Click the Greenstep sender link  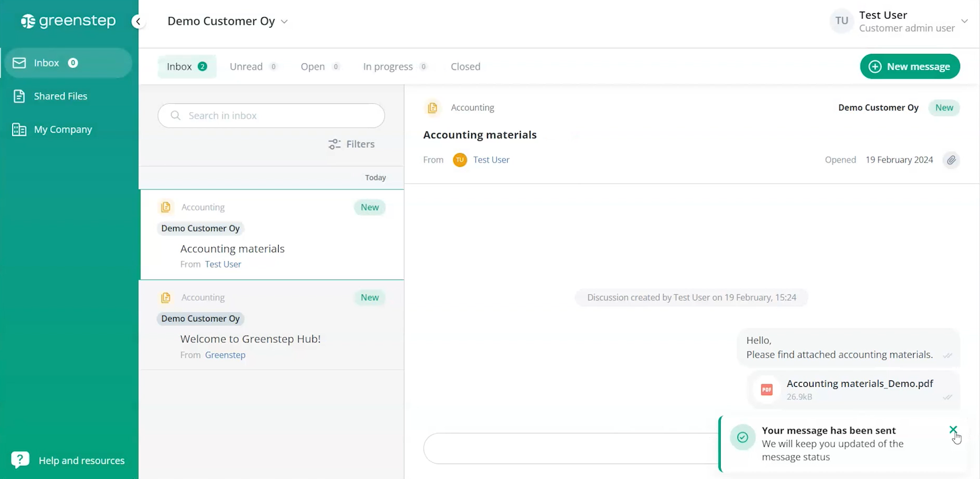(x=225, y=355)
